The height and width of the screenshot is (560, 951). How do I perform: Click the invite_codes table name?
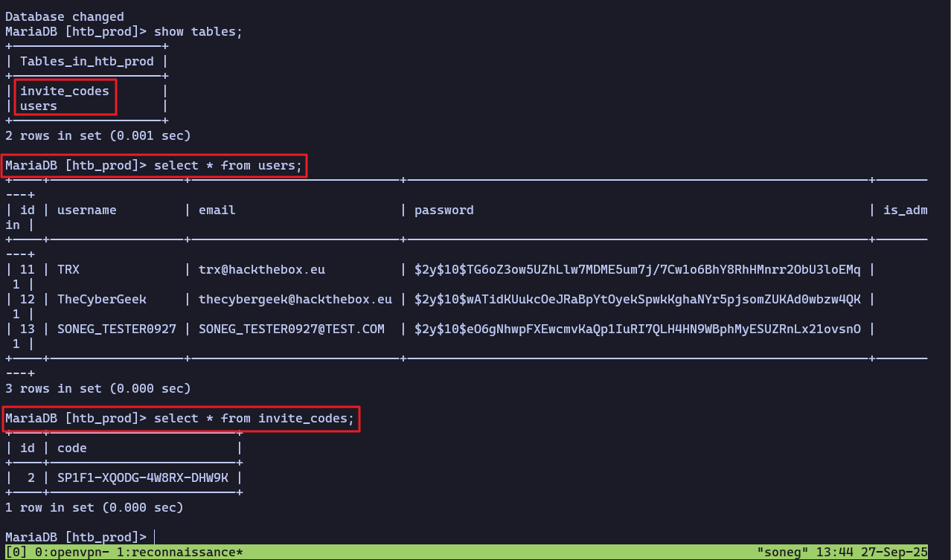[x=64, y=91]
